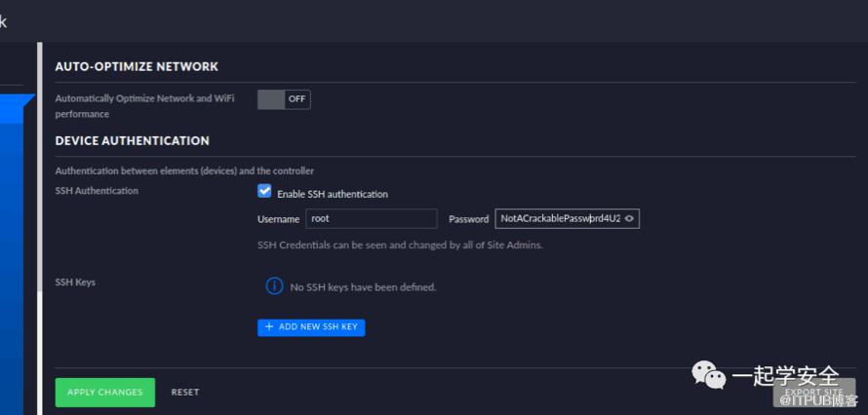Image resolution: width=868 pixels, height=415 pixels.
Task: Reveal the password with the eye icon
Action: tap(629, 219)
